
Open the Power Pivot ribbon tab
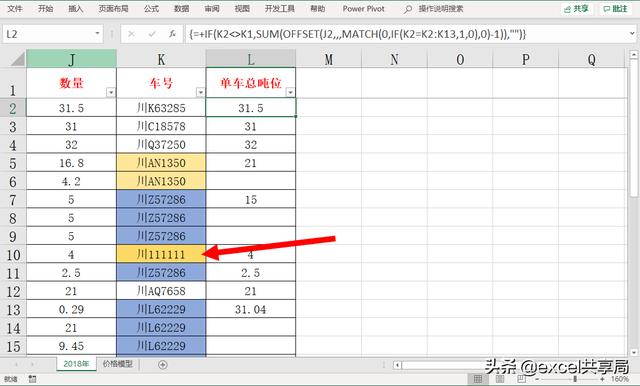pos(363,9)
